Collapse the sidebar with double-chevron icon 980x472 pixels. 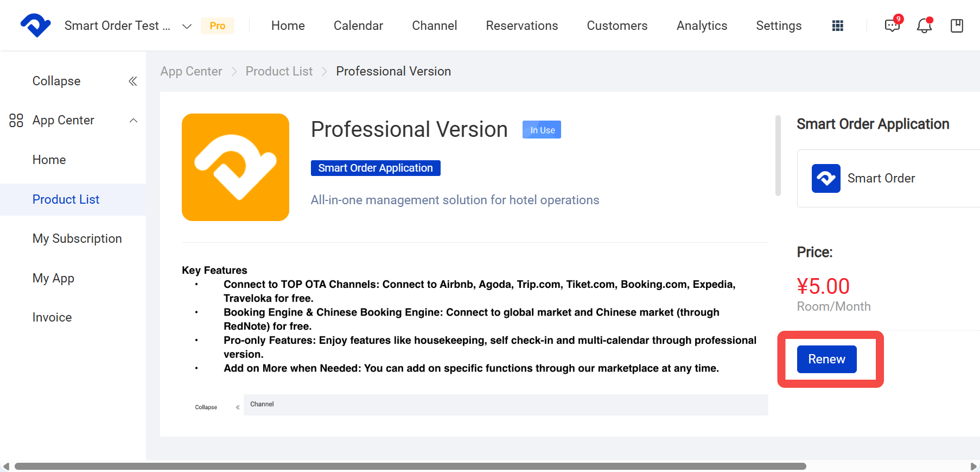[x=132, y=81]
